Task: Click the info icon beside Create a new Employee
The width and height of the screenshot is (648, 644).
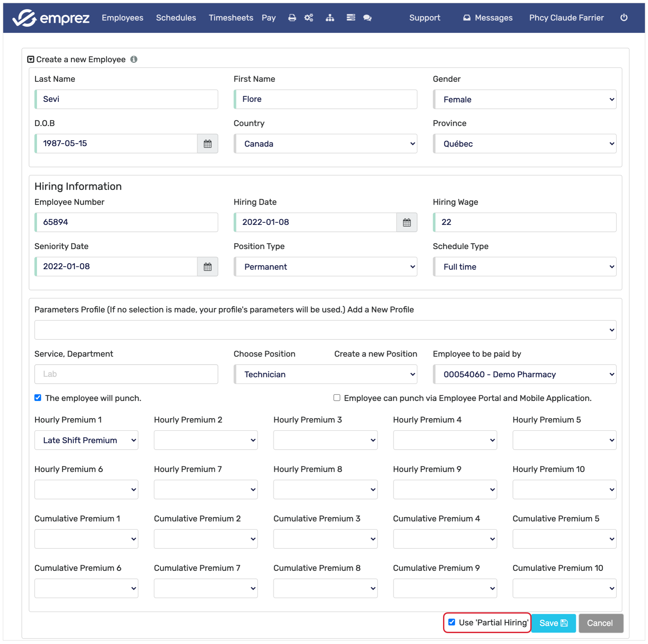Action: 134,60
